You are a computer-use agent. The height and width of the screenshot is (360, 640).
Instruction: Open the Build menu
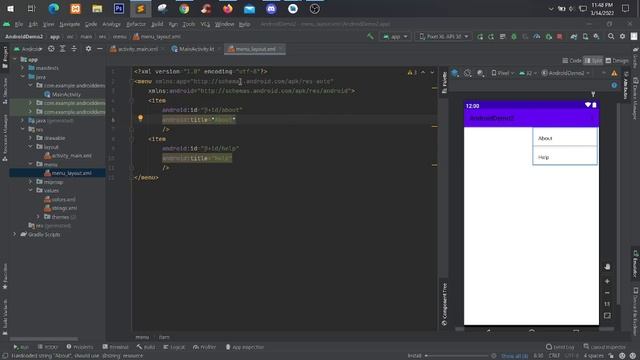(157, 24)
